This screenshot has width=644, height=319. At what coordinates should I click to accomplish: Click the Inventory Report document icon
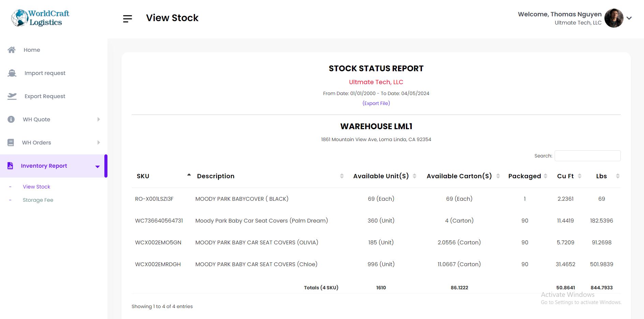[10, 166]
